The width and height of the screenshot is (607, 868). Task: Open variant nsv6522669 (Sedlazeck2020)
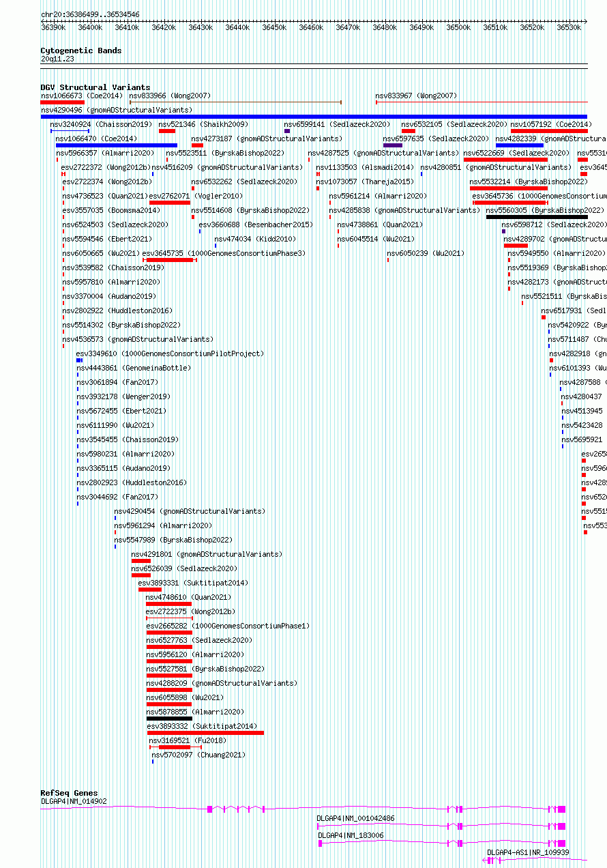(516, 154)
